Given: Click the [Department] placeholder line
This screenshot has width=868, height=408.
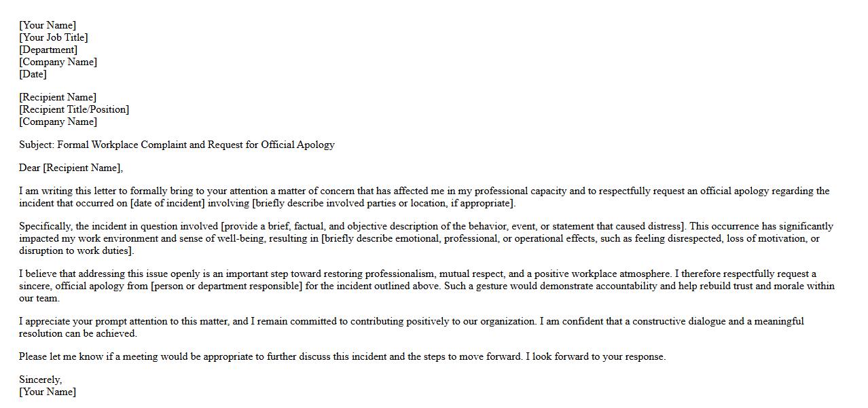Looking at the screenshot, I should pyautogui.click(x=48, y=50).
